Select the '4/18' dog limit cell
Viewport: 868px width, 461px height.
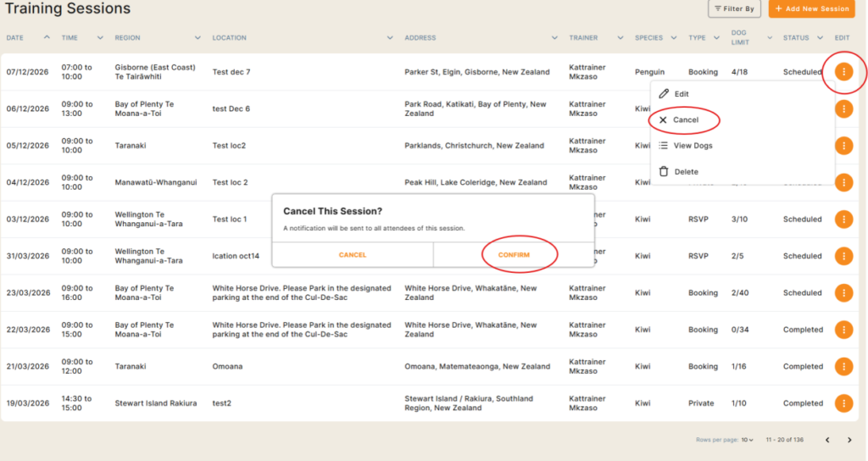[x=739, y=72]
